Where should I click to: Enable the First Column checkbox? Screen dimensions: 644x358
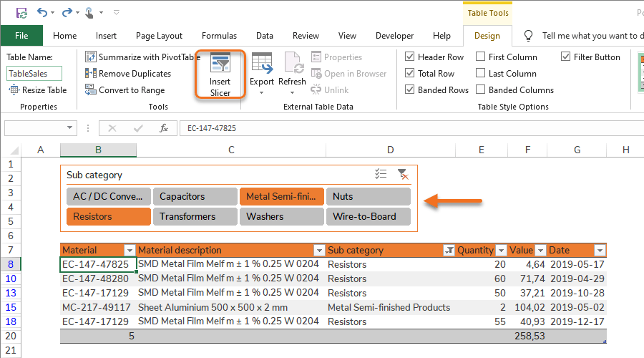[x=481, y=57]
